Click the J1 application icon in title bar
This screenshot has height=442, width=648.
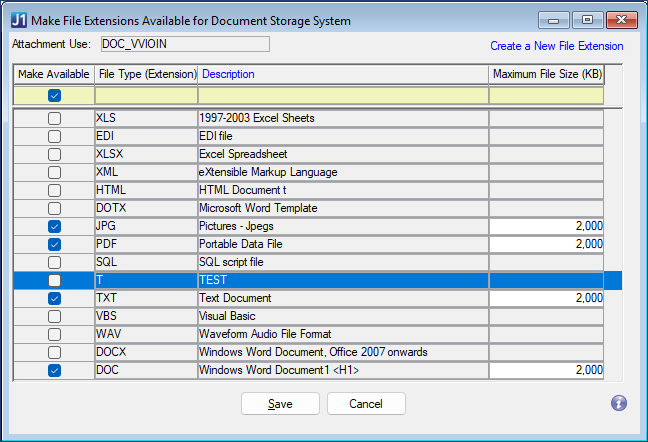tap(19, 20)
